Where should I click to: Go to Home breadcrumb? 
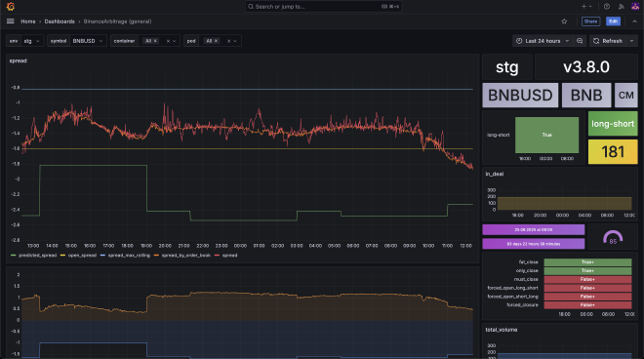point(28,21)
